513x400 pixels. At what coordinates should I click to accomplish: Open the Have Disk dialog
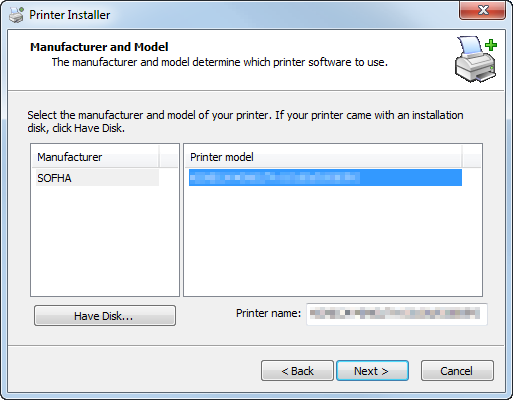click(x=105, y=316)
